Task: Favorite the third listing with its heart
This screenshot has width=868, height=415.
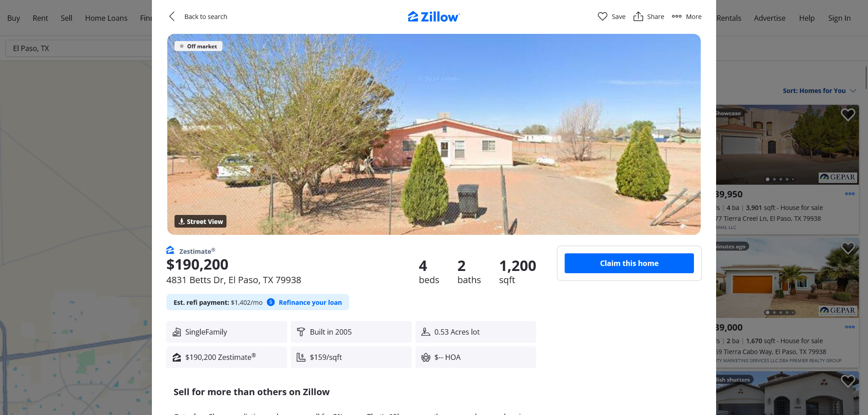Action: click(x=848, y=381)
